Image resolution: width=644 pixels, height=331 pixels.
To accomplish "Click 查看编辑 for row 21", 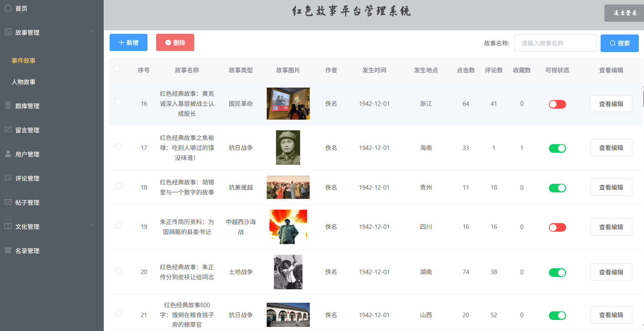I will tap(611, 315).
